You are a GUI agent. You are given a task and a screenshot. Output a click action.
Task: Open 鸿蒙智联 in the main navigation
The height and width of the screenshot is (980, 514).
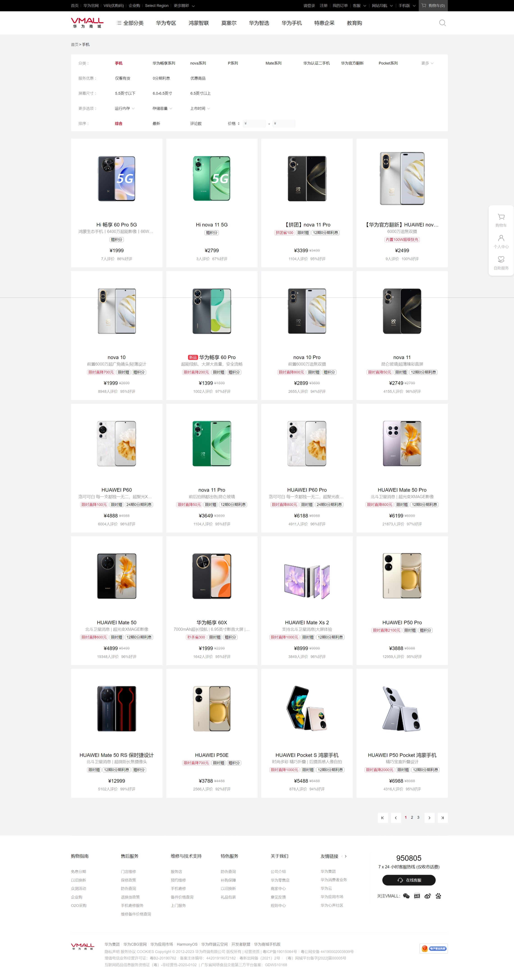point(199,23)
